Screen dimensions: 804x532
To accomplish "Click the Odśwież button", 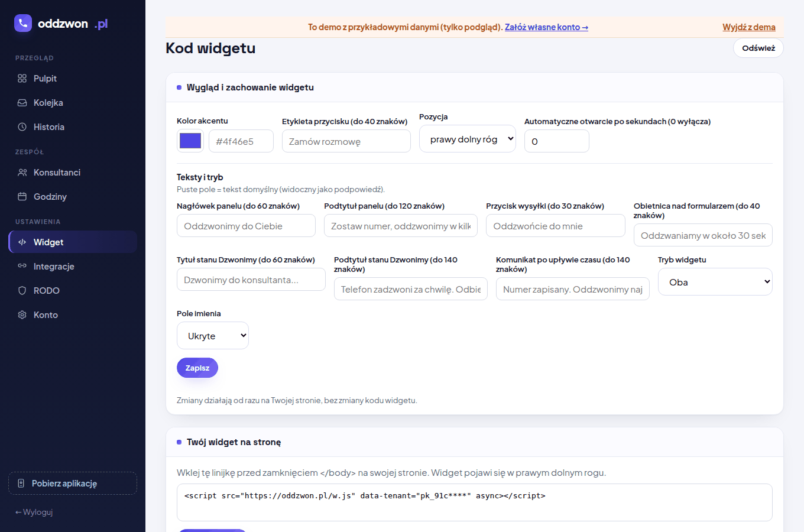I will click(758, 48).
